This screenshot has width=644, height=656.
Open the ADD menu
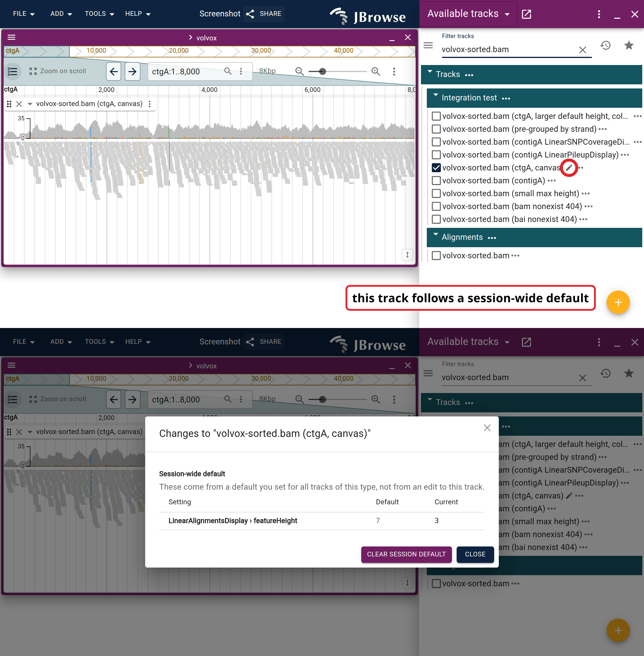(x=61, y=14)
